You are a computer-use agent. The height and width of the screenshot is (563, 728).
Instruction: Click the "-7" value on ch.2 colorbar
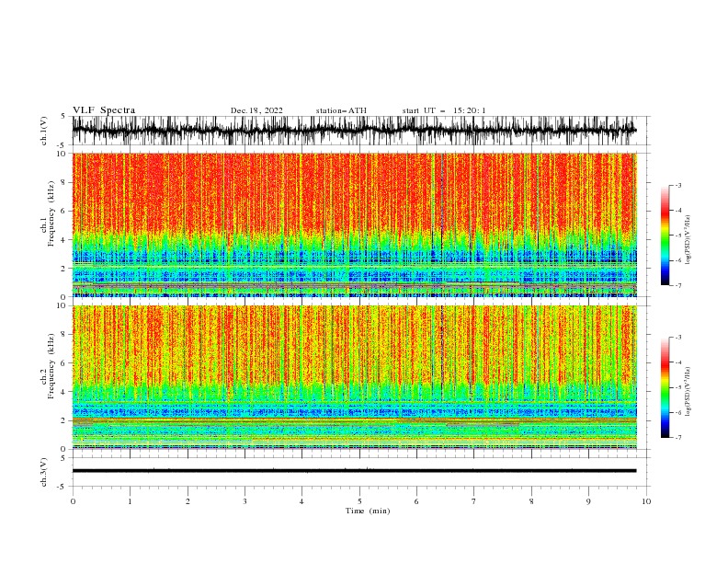(678, 438)
